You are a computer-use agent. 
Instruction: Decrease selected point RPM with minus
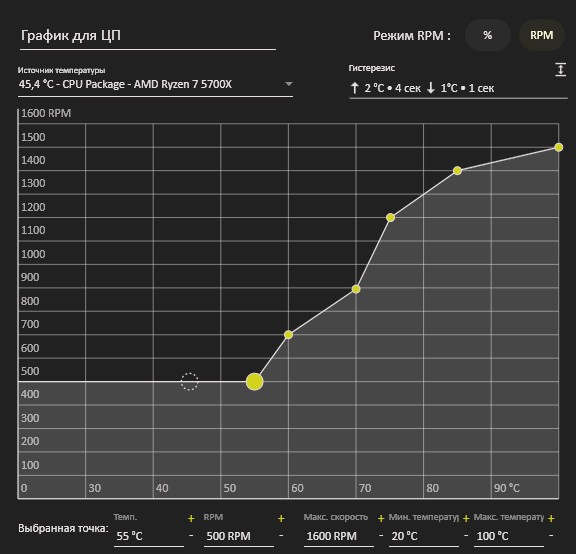[x=281, y=536]
